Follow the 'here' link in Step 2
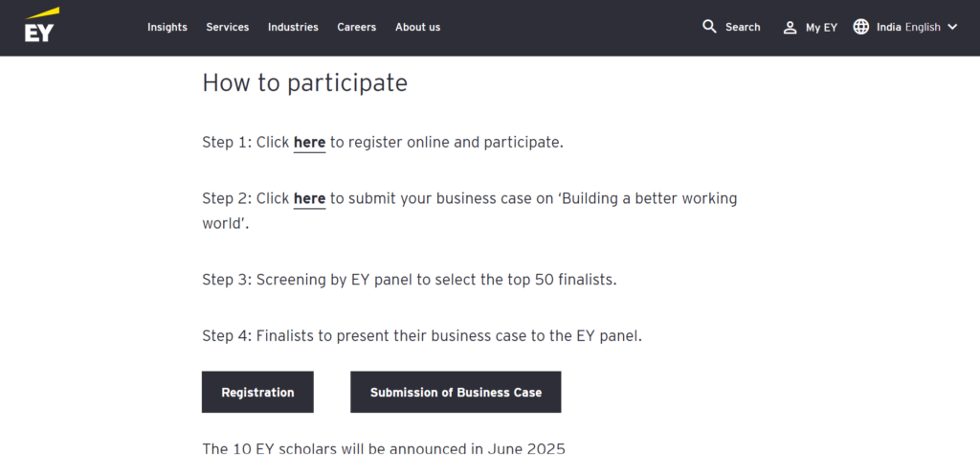The height and width of the screenshot is (455, 980). point(309,199)
